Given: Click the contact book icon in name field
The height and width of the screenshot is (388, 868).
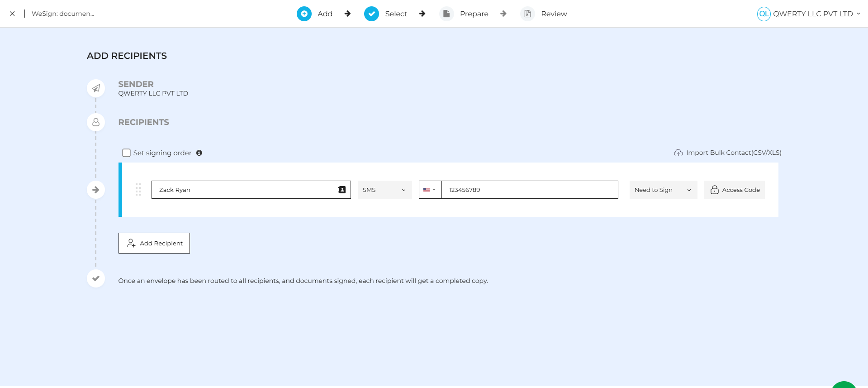Looking at the screenshot, I should pyautogui.click(x=342, y=190).
